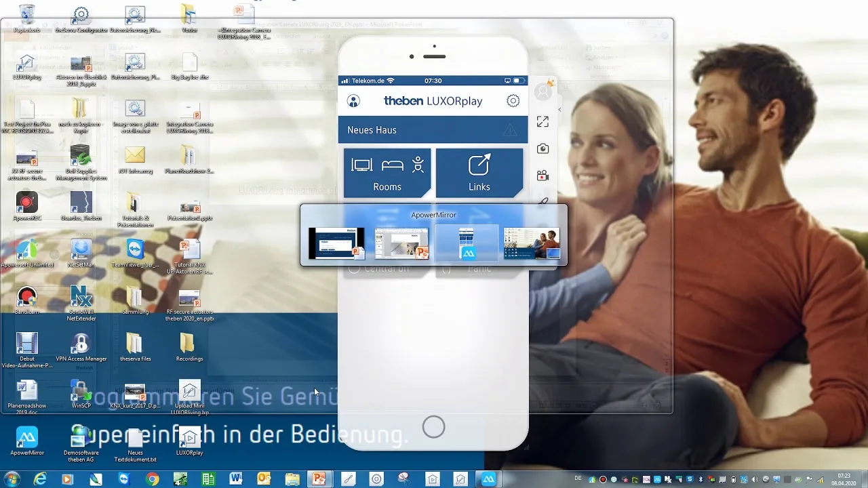Image resolution: width=868 pixels, height=488 pixels.
Task: Open the Rooms tile
Action: (x=387, y=174)
